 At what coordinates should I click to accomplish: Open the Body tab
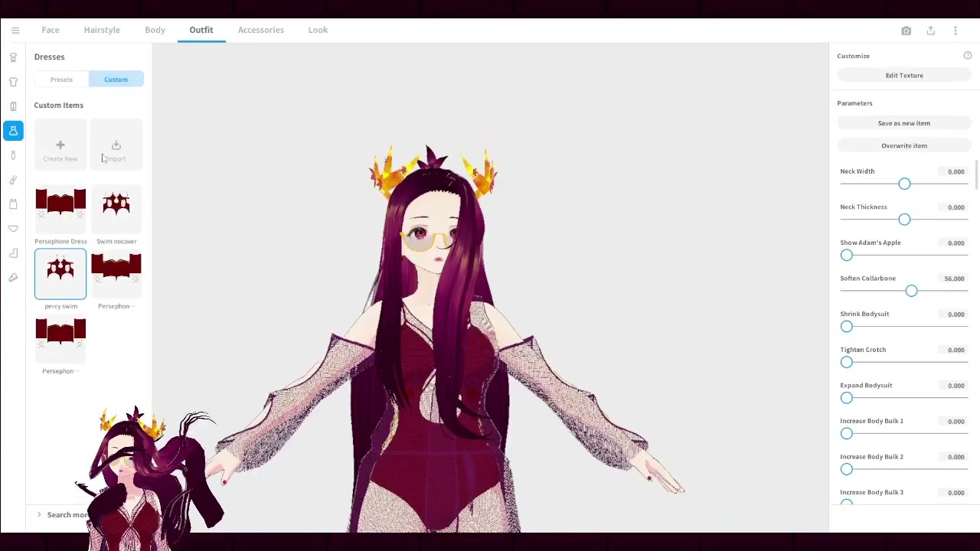click(155, 30)
